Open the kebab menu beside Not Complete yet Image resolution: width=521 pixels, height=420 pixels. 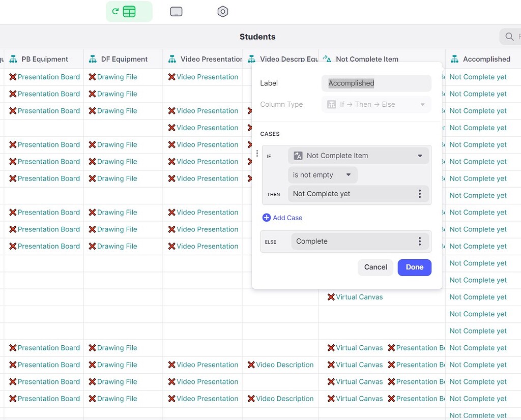point(420,194)
